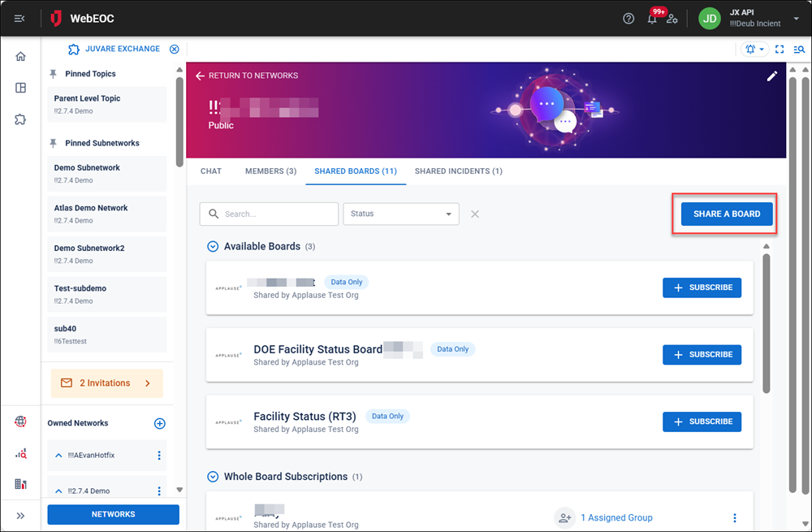The image size is (812, 532).
Task: Open the Status filter dropdown
Action: [x=401, y=214]
